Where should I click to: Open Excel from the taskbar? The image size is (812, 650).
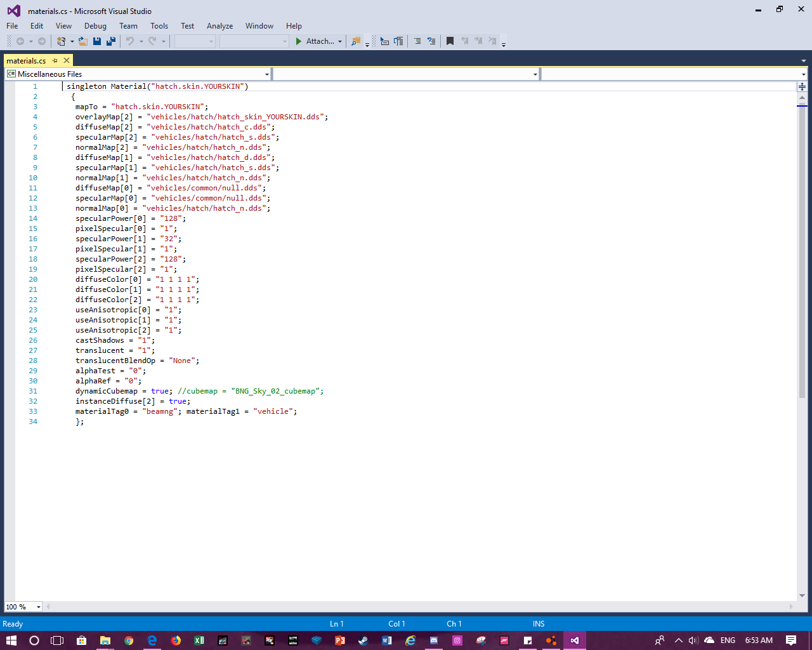coord(199,640)
